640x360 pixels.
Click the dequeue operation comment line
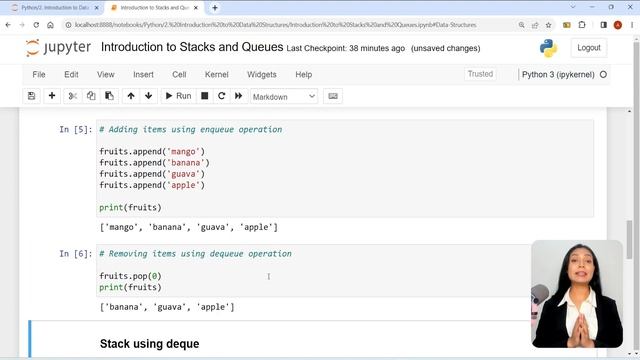(x=196, y=253)
